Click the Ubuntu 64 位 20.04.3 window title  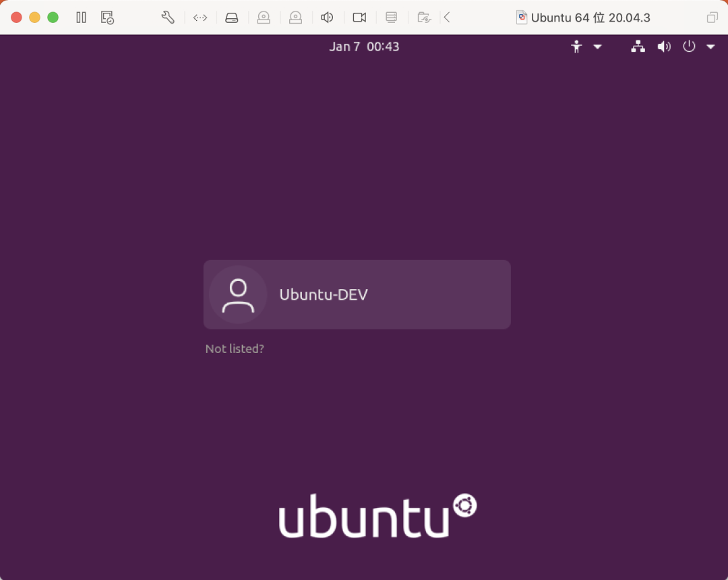(x=590, y=18)
